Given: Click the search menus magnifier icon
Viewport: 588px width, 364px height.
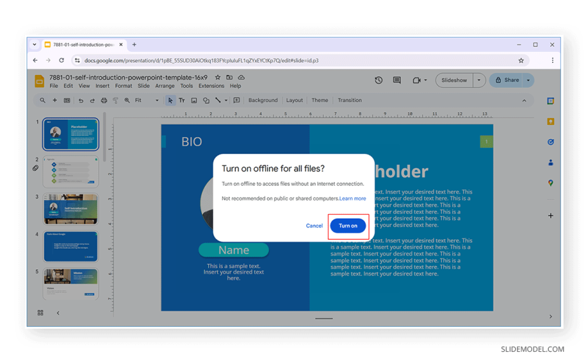Looking at the screenshot, I should (43, 101).
